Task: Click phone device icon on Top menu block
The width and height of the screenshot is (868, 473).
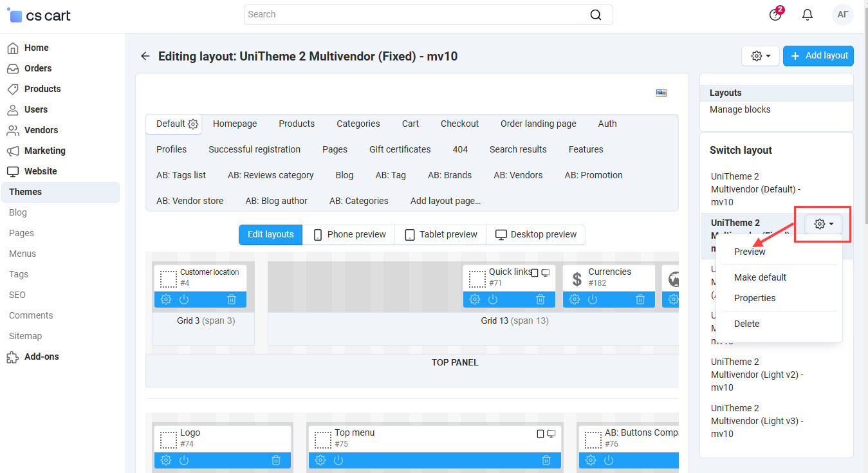Action: pos(540,434)
